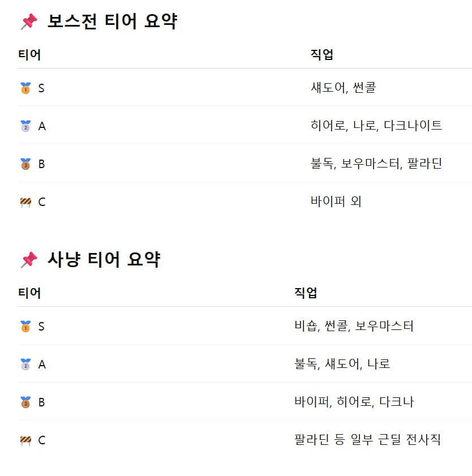
Task: Click the gold medal icon in hunting S tier
Action: click(25, 327)
